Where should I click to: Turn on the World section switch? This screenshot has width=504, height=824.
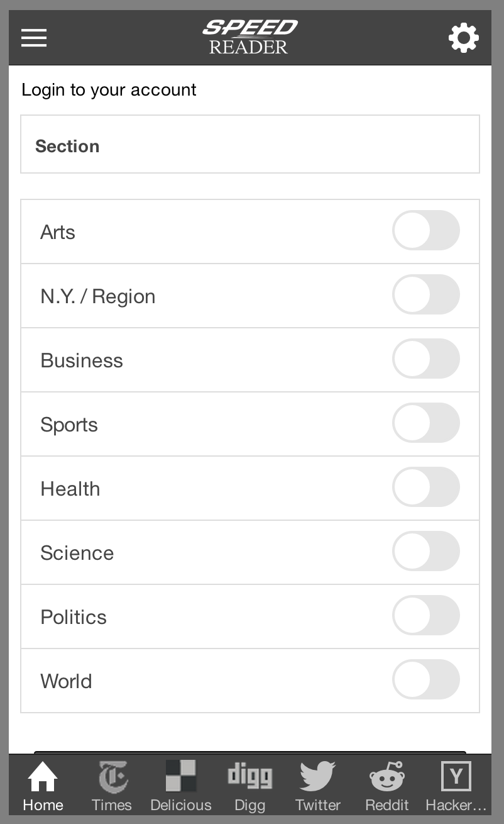tap(426, 679)
